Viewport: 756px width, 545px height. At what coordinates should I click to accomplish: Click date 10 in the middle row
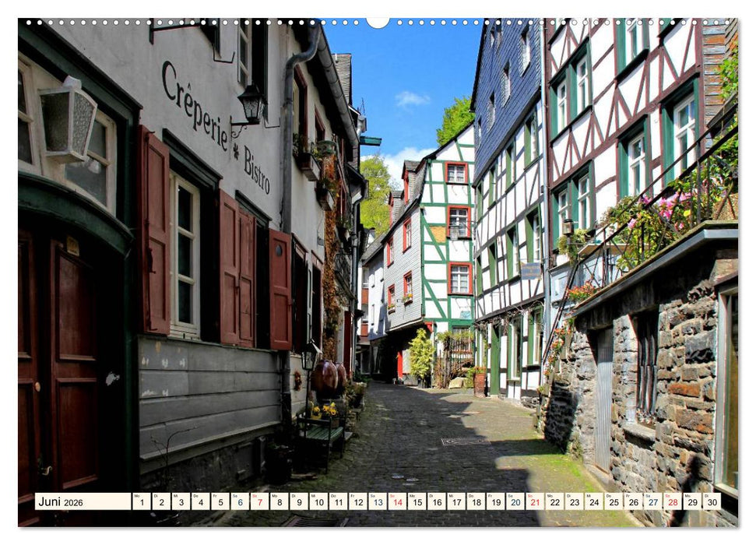tap(321, 501)
